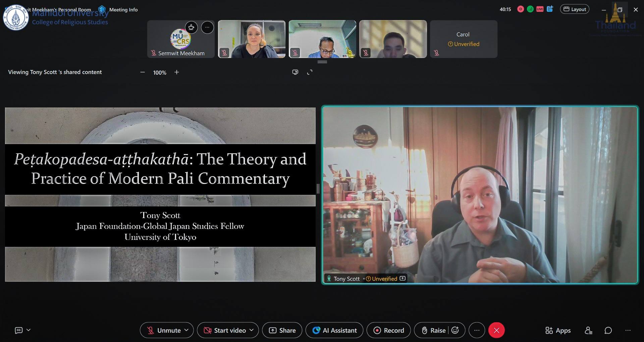This screenshot has height=342, width=644.
Task: Click the red leave meeting button
Action: coord(496,330)
